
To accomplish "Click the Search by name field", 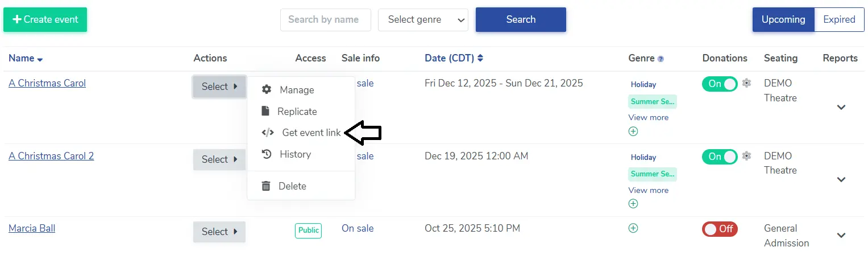I will pos(325,20).
